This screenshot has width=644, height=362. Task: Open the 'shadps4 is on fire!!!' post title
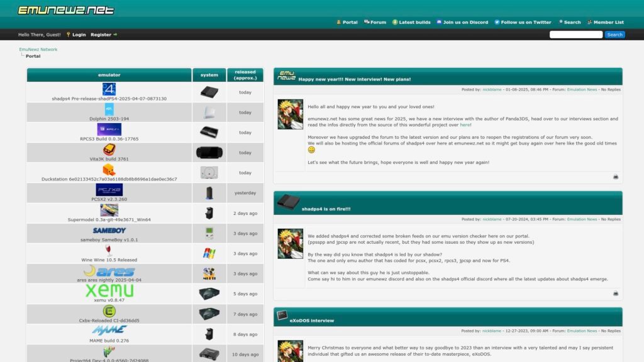point(326,209)
